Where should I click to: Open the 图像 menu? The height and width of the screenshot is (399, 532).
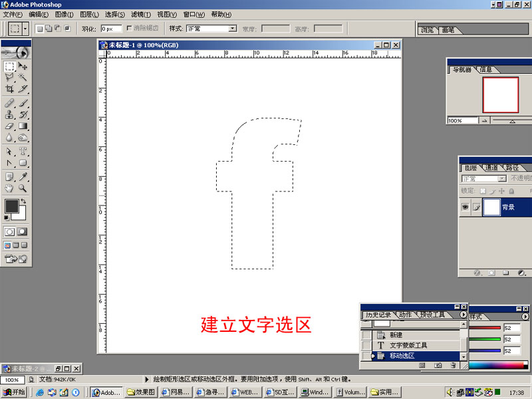point(64,15)
